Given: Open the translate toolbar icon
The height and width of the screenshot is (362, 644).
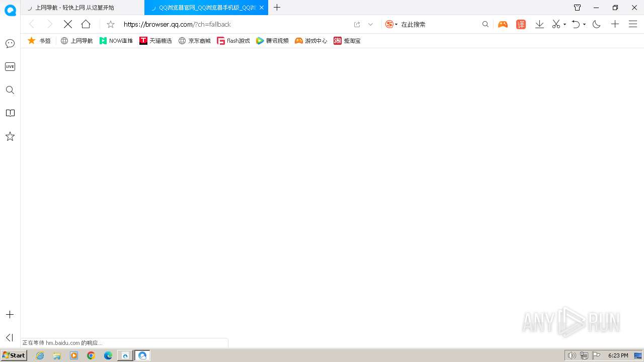Looking at the screenshot, I should 521,24.
